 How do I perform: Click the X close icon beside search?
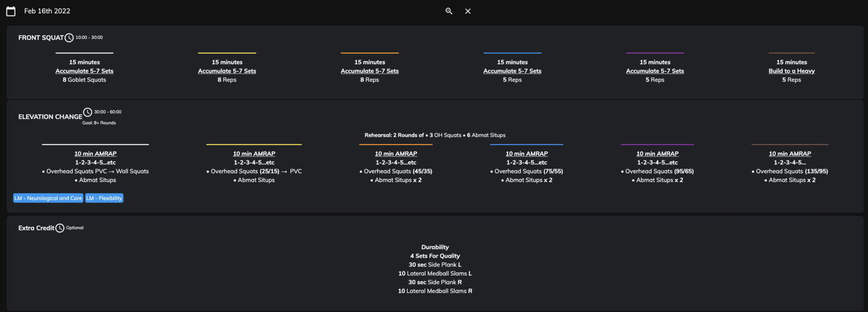click(468, 11)
